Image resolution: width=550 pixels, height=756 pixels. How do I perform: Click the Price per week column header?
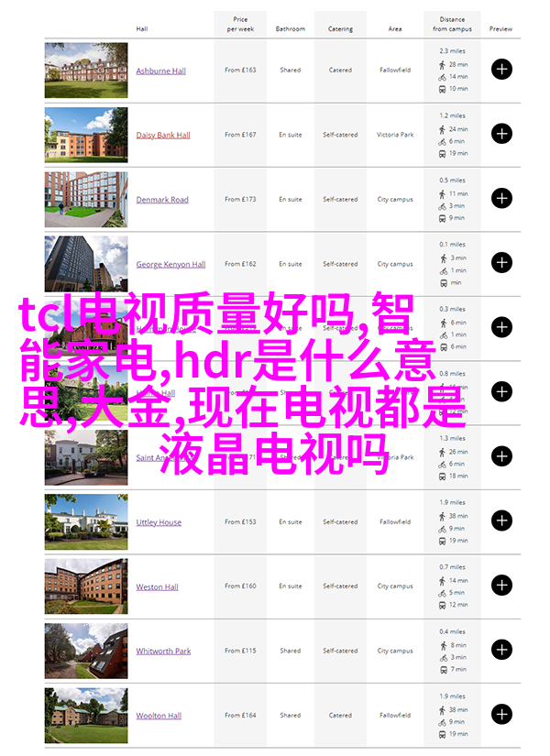pyautogui.click(x=240, y=24)
